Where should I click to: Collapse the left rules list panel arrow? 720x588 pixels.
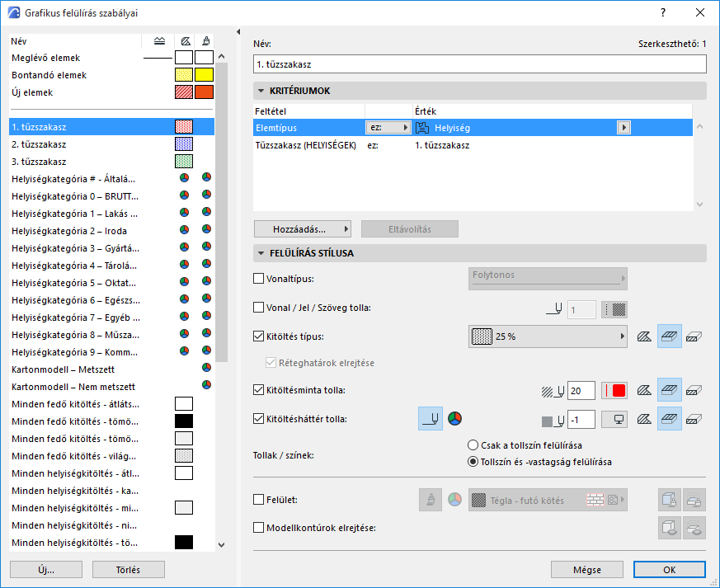(238, 31)
